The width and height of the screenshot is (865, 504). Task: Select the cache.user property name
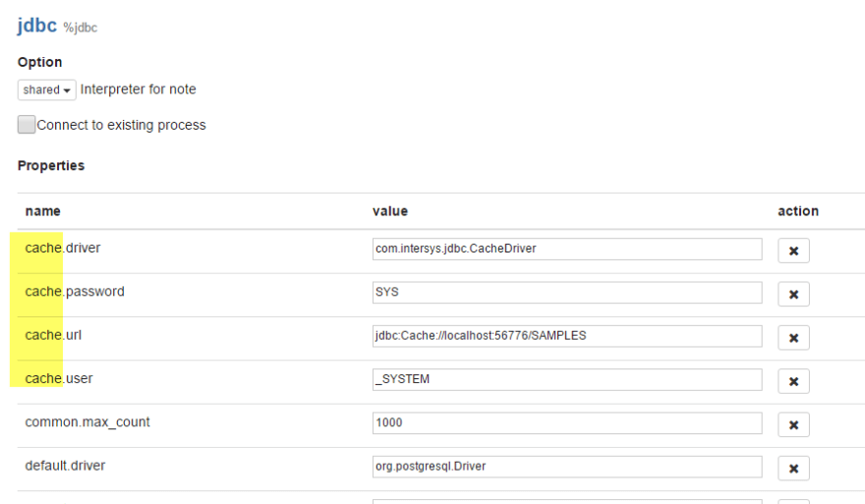(59, 378)
